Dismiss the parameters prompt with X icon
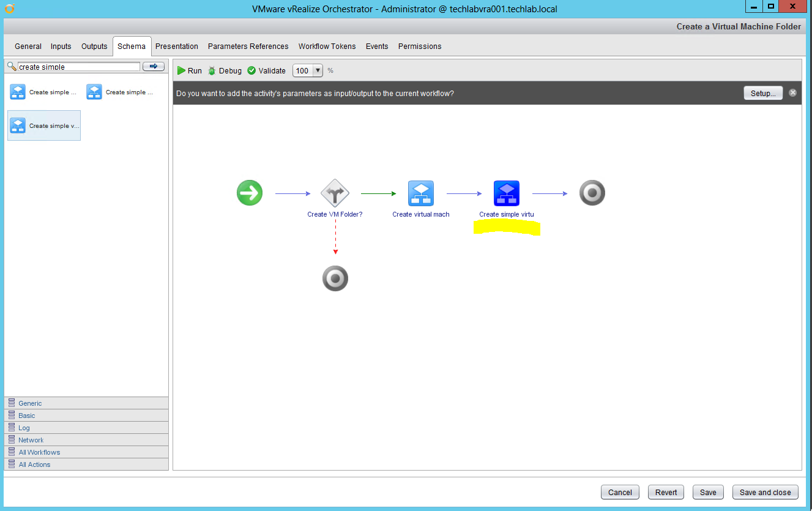Image resolution: width=812 pixels, height=511 pixels. point(792,93)
